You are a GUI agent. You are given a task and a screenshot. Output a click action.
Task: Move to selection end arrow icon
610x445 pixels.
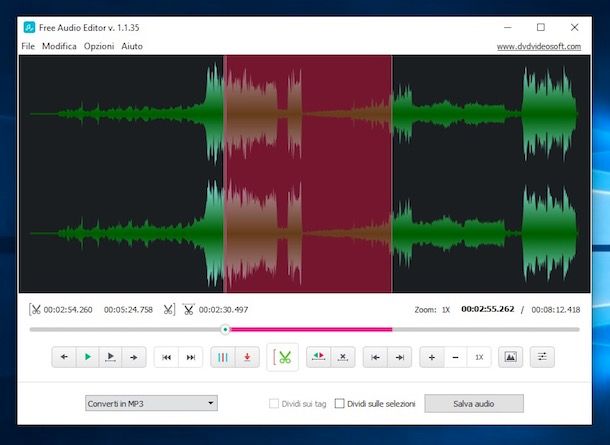pos(400,357)
